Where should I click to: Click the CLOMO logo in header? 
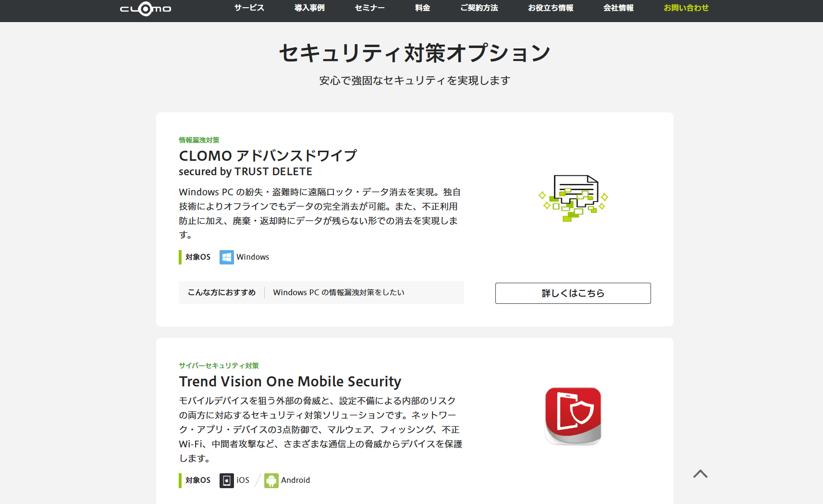click(x=146, y=9)
